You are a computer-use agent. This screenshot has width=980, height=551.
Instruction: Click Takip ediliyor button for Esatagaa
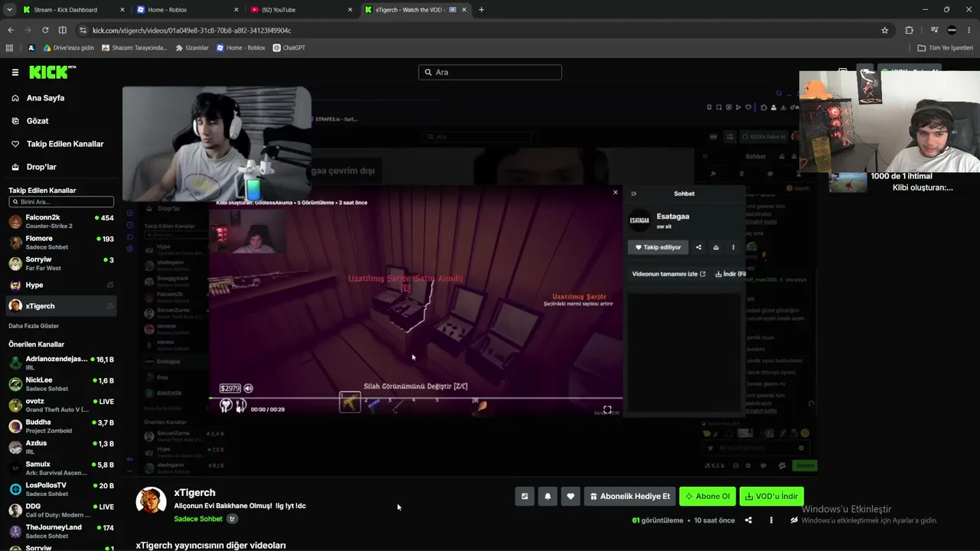[x=658, y=247]
